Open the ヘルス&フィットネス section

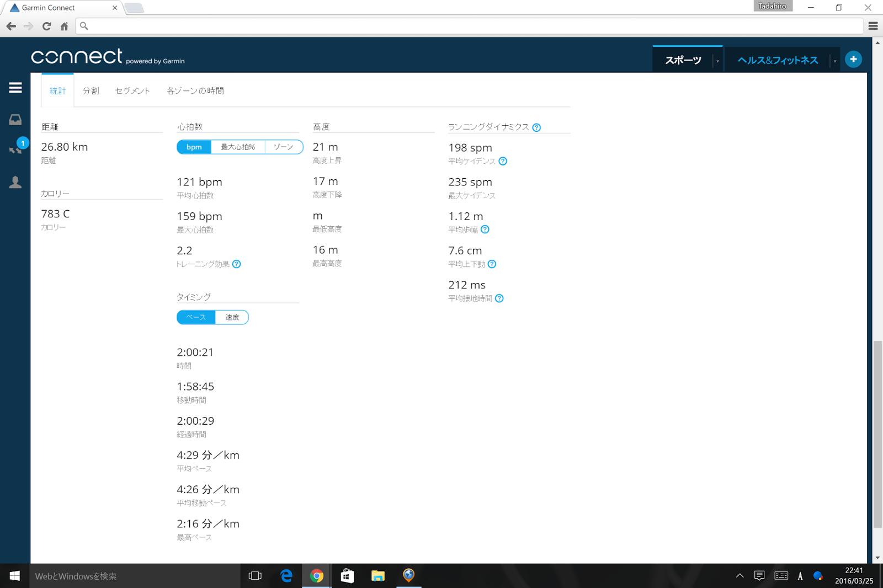click(x=778, y=60)
